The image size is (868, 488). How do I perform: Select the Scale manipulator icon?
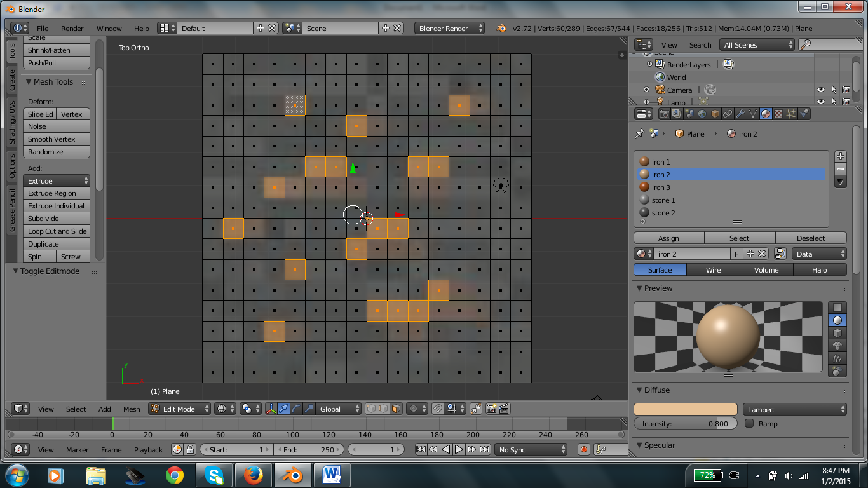pos(309,409)
